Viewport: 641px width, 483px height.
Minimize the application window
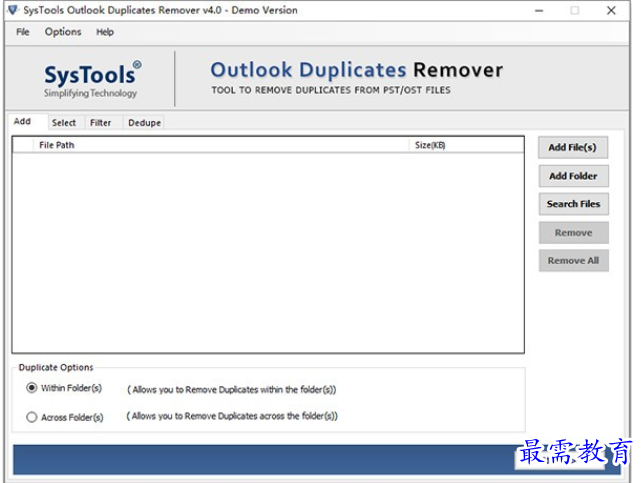click(539, 11)
